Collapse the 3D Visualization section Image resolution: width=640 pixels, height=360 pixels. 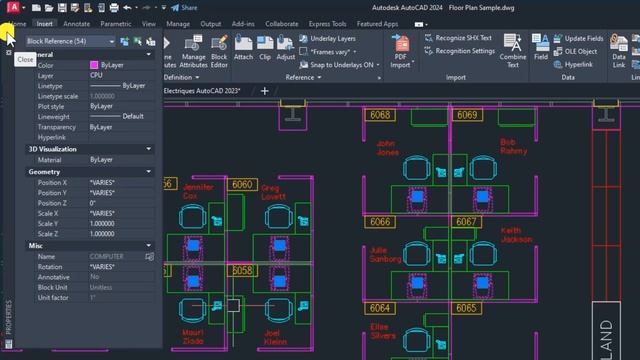149,149
